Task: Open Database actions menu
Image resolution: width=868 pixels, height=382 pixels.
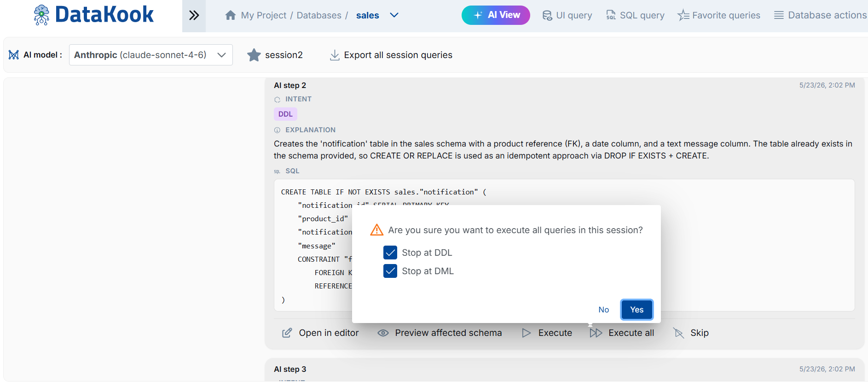Action: point(821,15)
